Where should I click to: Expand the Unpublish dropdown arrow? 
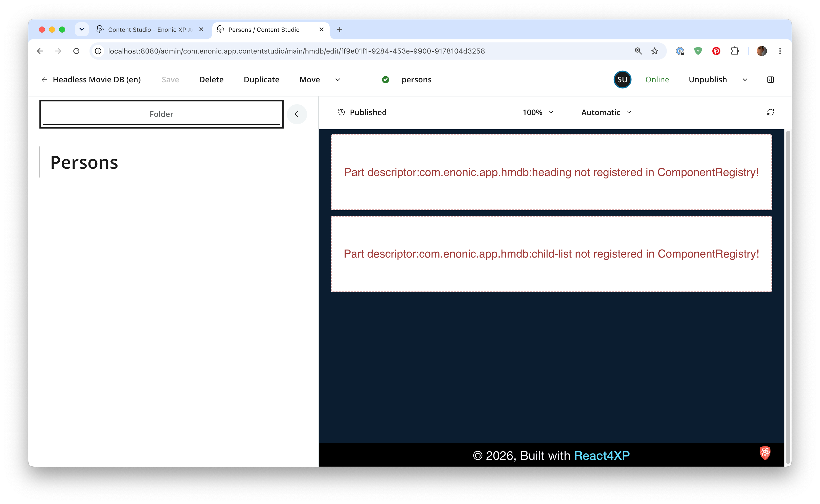tap(745, 80)
